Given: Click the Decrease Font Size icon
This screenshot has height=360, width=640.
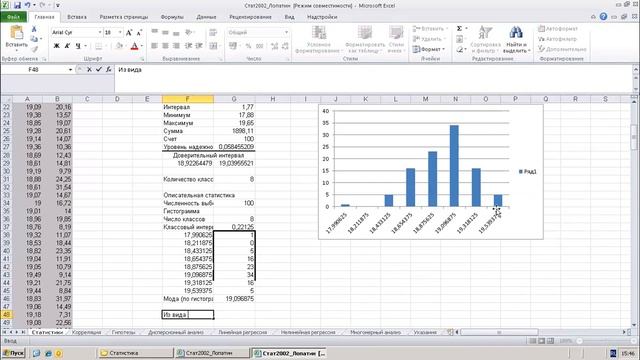Looking at the screenshot, I should coord(139,33).
